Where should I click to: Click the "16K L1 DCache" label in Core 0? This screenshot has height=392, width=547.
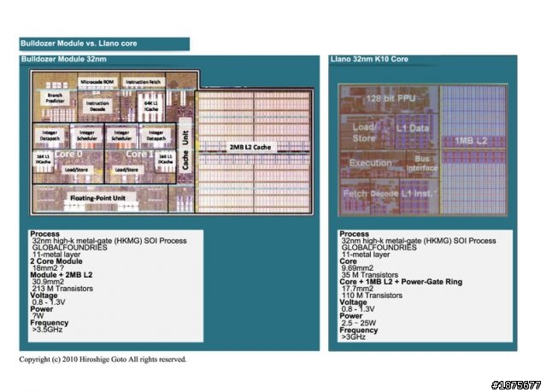44,159
